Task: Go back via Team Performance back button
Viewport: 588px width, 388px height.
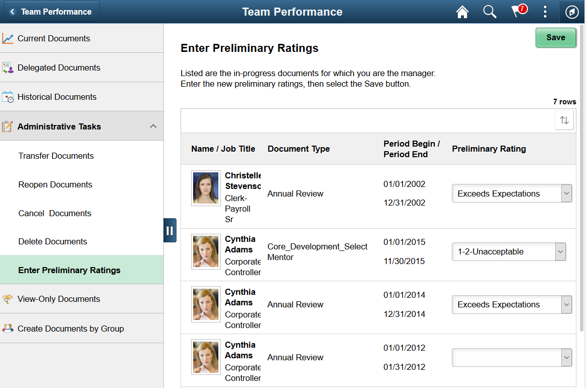Action: [x=51, y=12]
